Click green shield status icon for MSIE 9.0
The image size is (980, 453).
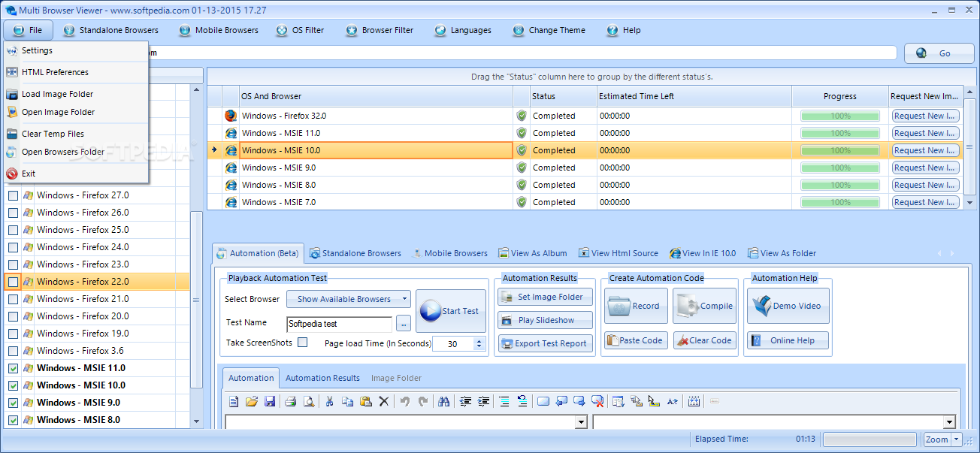coord(522,168)
